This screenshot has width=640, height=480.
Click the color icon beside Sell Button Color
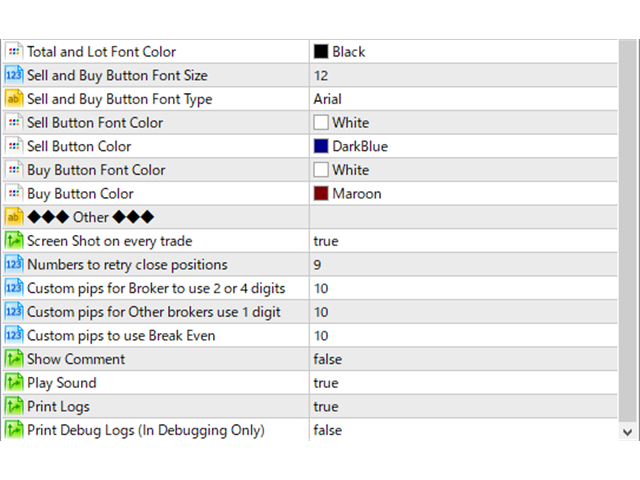(14, 147)
